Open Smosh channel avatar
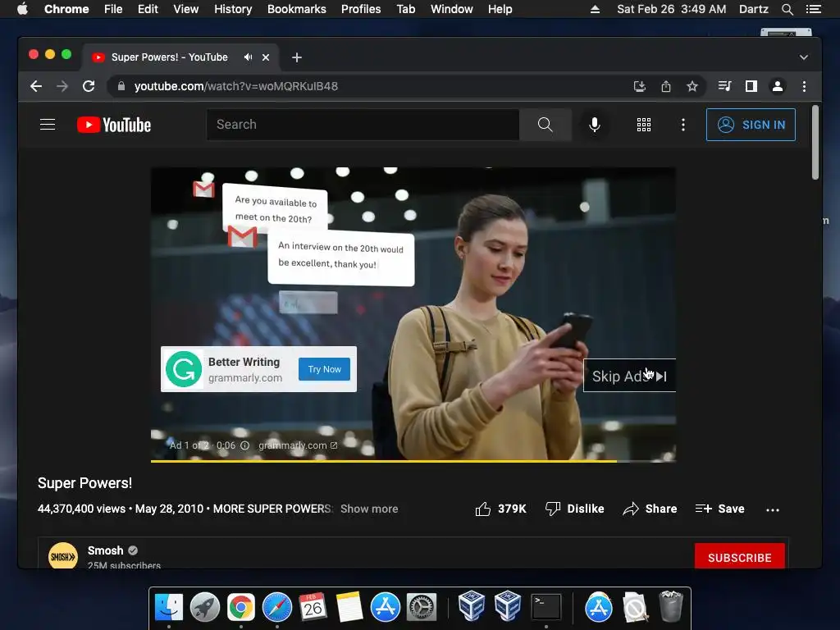 point(62,557)
